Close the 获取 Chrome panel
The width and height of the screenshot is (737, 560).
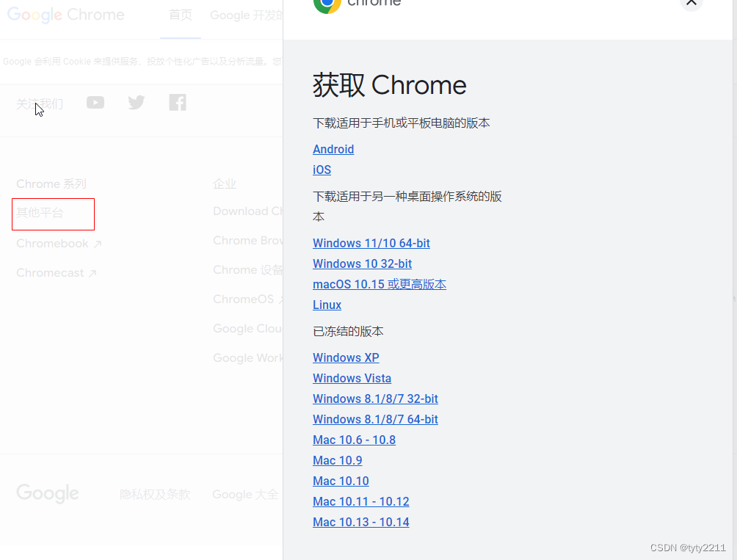point(691,3)
